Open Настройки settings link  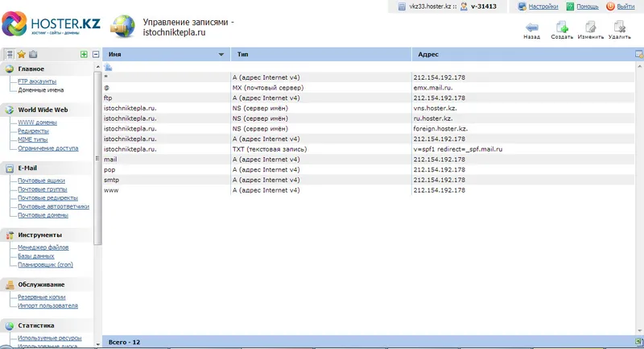click(543, 6)
